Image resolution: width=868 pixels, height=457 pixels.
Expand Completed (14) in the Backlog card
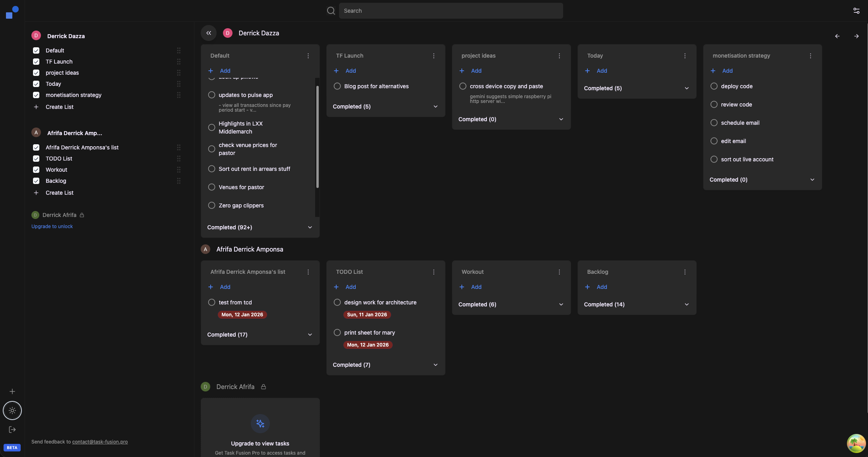coord(686,304)
